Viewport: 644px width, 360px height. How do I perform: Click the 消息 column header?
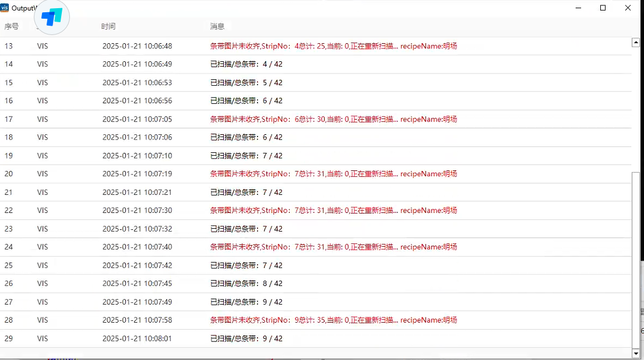[217, 26]
